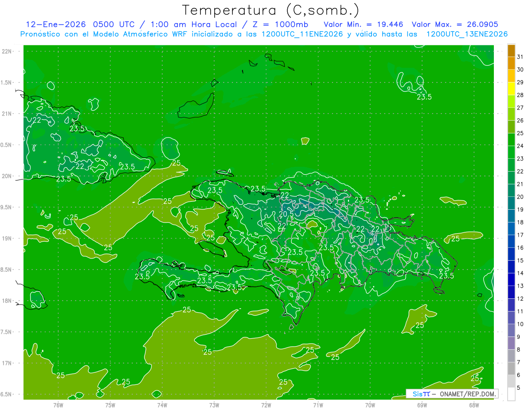
Task: Click the latitude label '17N'
Action: [x=7, y=363]
